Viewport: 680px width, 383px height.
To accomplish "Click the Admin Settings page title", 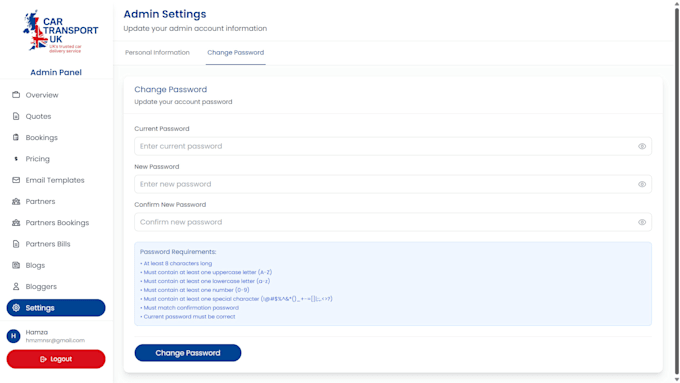I will 165,14.
